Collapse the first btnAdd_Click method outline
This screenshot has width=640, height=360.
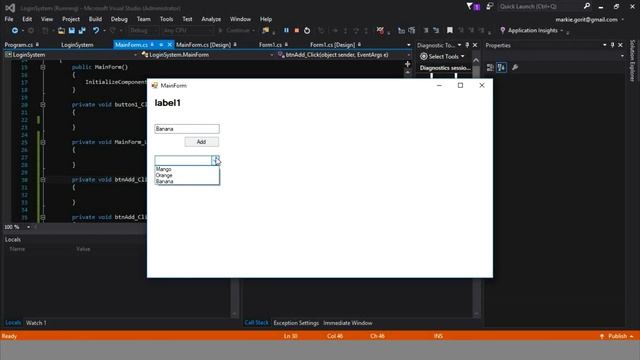tap(43, 180)
